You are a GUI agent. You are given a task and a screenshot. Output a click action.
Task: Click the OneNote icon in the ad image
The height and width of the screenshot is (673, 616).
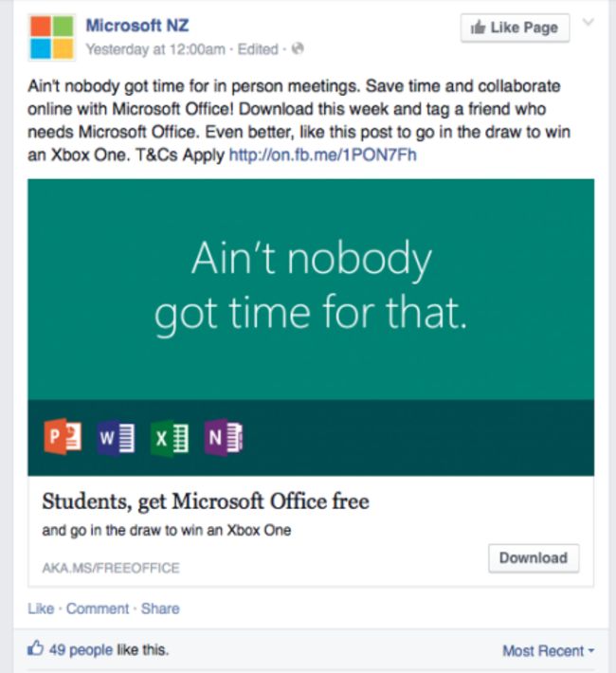tap(224, 437)
